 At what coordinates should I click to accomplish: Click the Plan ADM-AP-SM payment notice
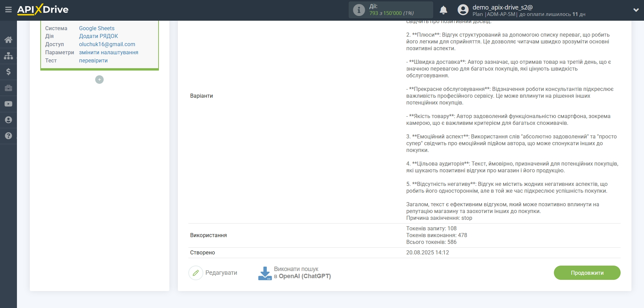(x=529, y=14)
